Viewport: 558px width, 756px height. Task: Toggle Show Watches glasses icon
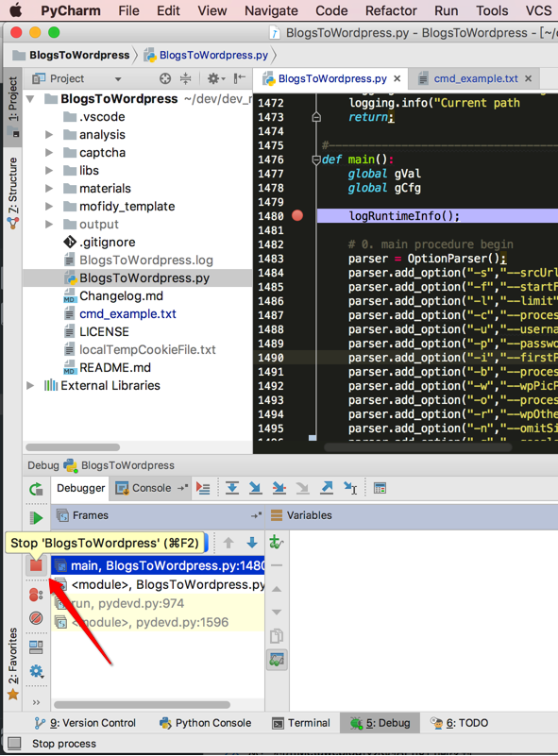(277, 659)
